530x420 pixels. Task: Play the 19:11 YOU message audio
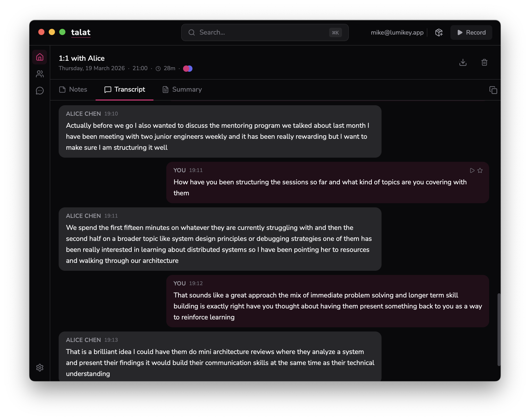tap(472, 170)
